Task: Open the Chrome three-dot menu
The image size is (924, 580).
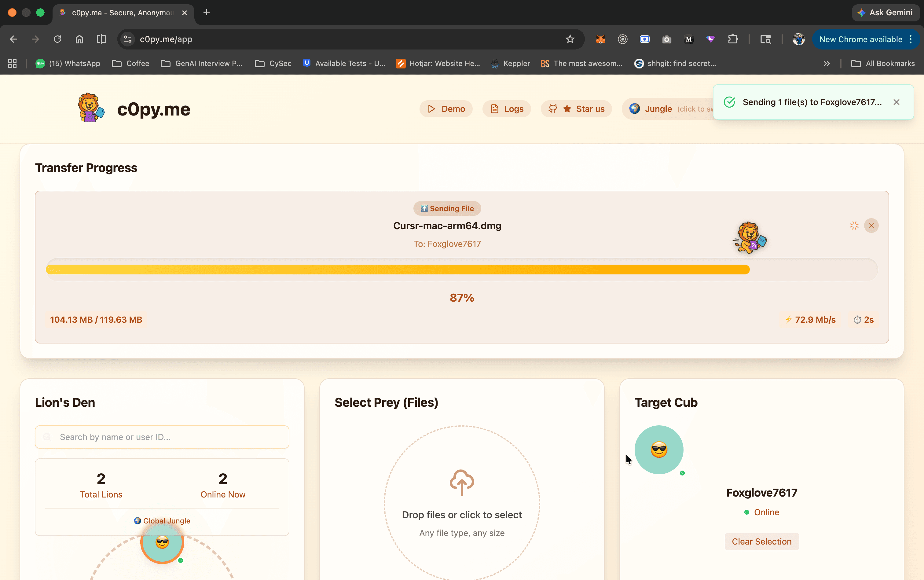Action: (911, 39)
